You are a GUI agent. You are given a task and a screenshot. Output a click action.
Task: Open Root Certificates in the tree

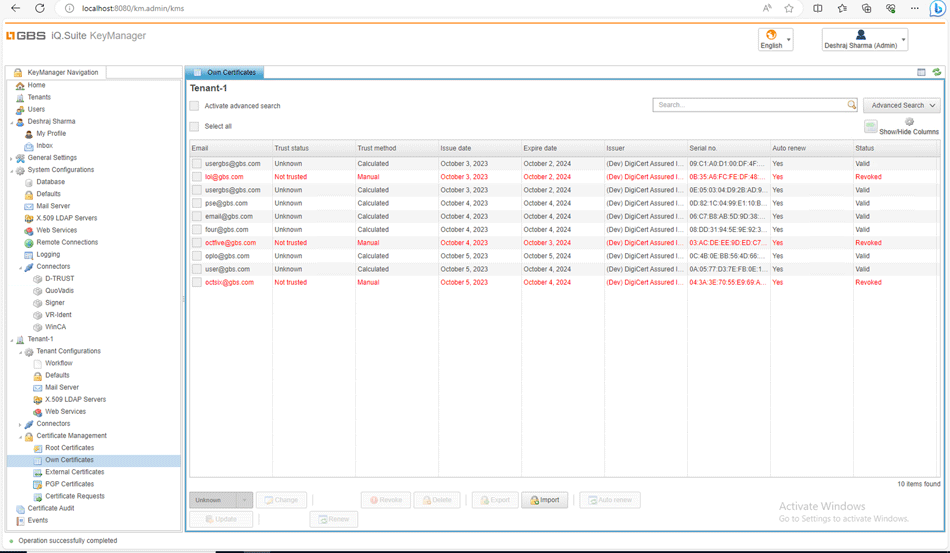coord(69,448)
